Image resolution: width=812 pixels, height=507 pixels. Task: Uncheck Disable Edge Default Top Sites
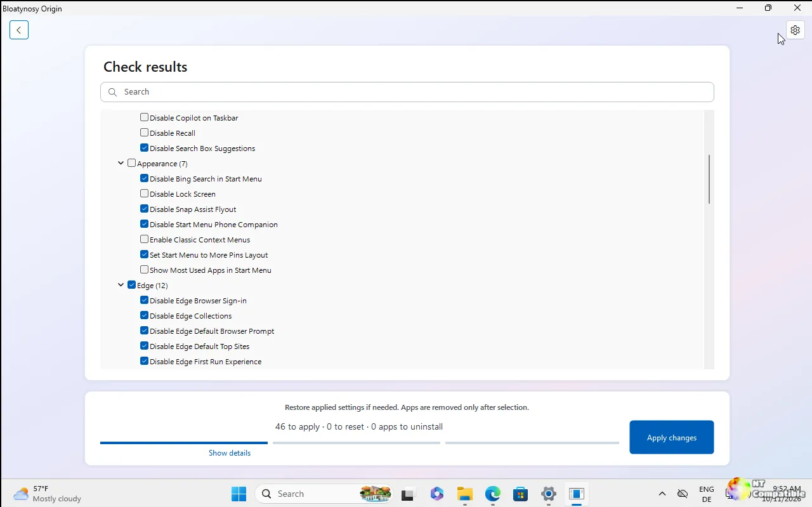click(x=144, y=346)
